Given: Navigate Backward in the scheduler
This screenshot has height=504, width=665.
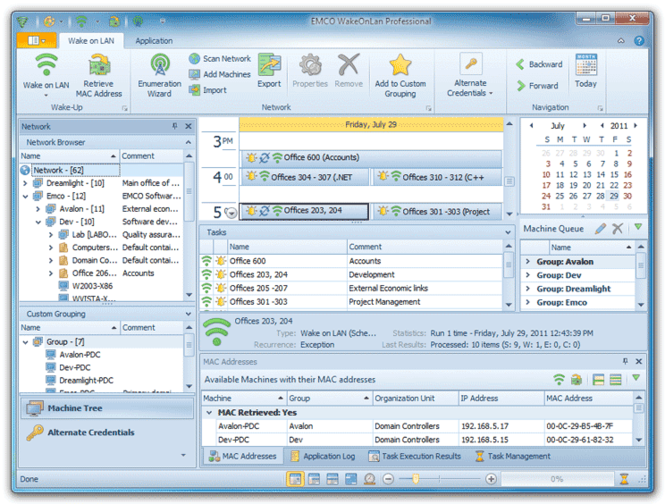Looking at the screenshot, I should click(x=539, y=64).
